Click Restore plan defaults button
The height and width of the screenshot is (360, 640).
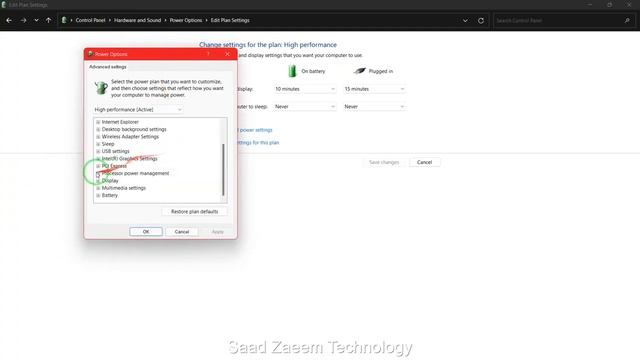pos(194,211)
